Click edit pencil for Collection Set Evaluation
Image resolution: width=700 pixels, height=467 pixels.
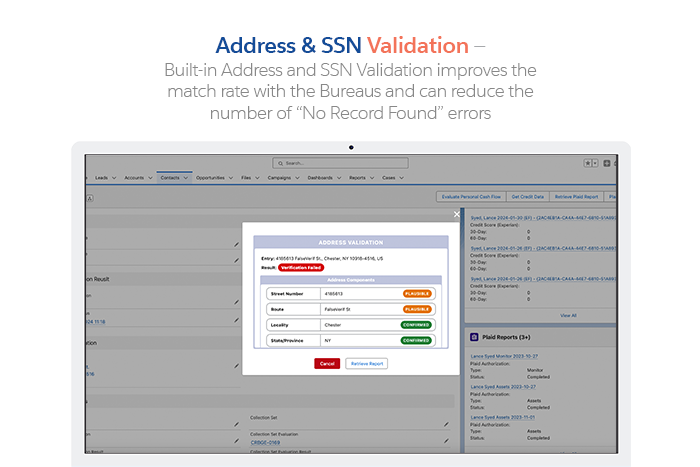coord(446,441)
